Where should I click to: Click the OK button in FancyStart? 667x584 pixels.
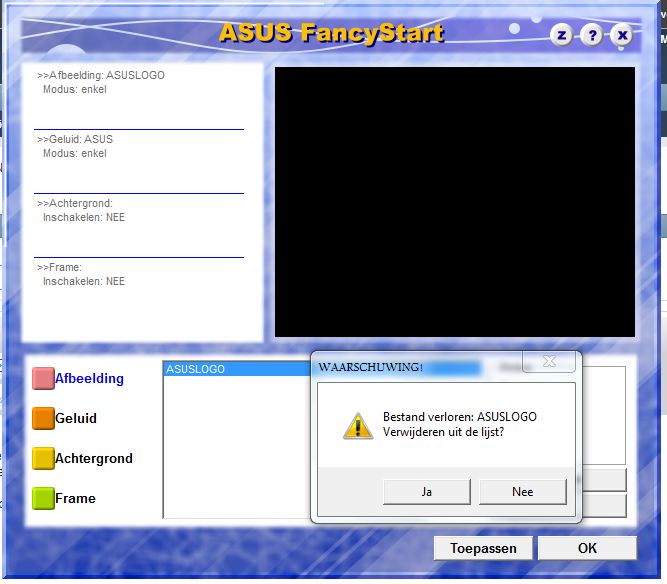[x=587, y=548]
